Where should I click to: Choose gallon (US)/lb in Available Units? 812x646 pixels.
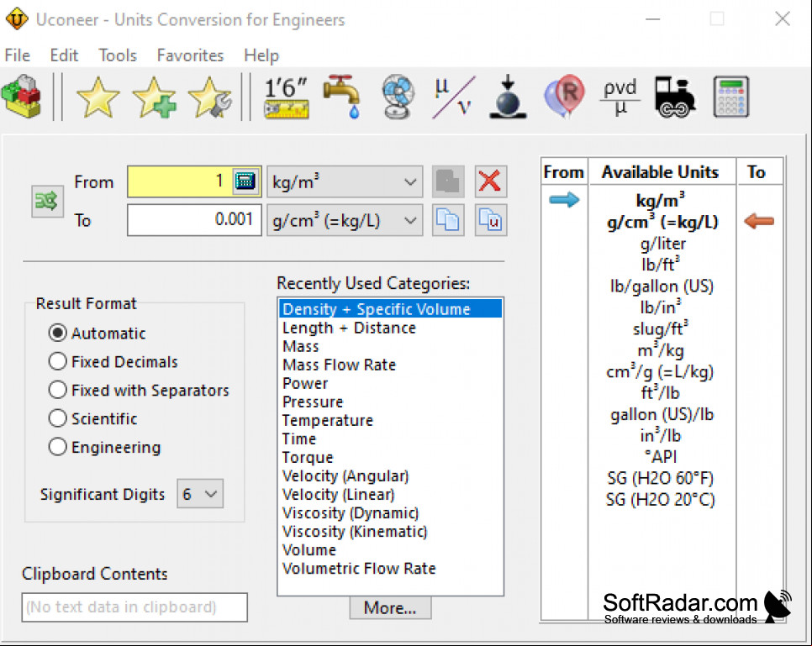point(662,415)
